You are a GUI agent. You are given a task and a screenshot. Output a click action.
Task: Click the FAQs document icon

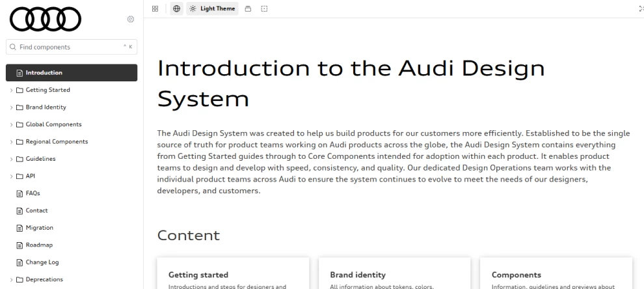pyautogui.click(x=20, y=193)
